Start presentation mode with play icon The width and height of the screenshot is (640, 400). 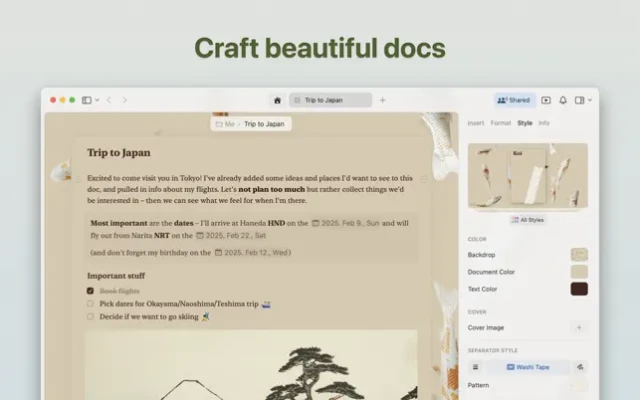coord(546,100)
